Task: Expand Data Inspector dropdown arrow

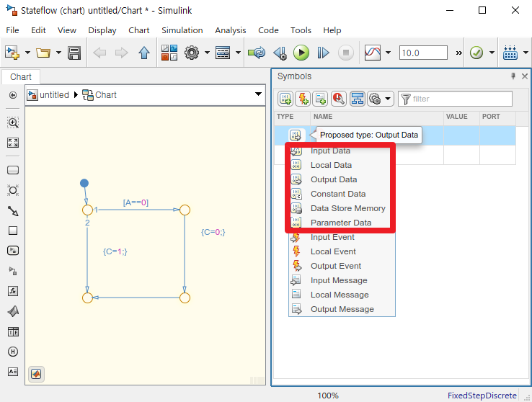Action: point(388,53)
